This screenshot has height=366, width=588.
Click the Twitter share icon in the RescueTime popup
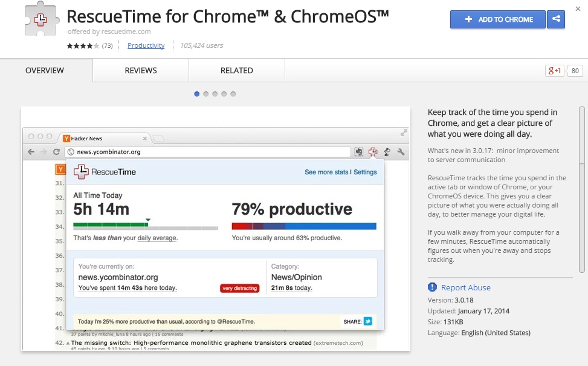tap(368, 321)
